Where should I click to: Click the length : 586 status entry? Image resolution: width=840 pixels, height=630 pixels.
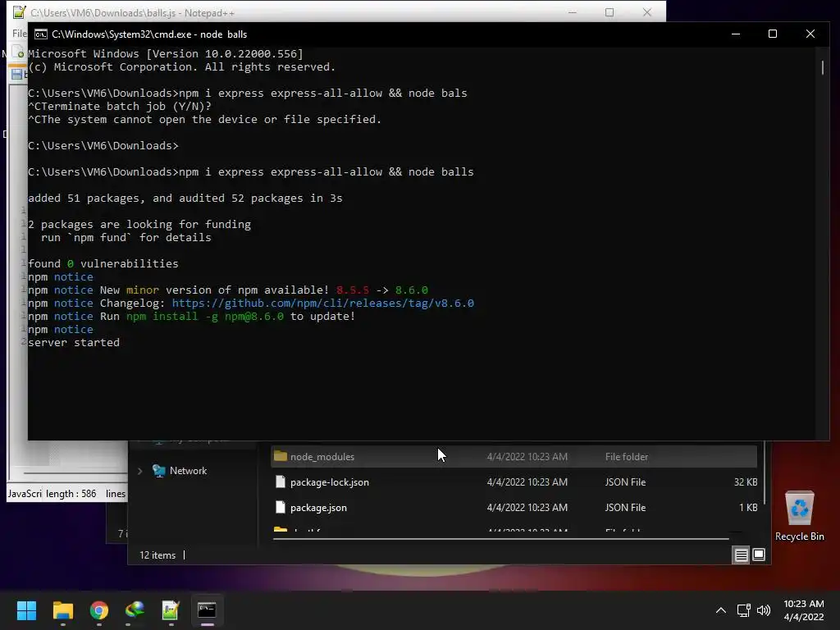pyautogui.click(x=71, y=493)
